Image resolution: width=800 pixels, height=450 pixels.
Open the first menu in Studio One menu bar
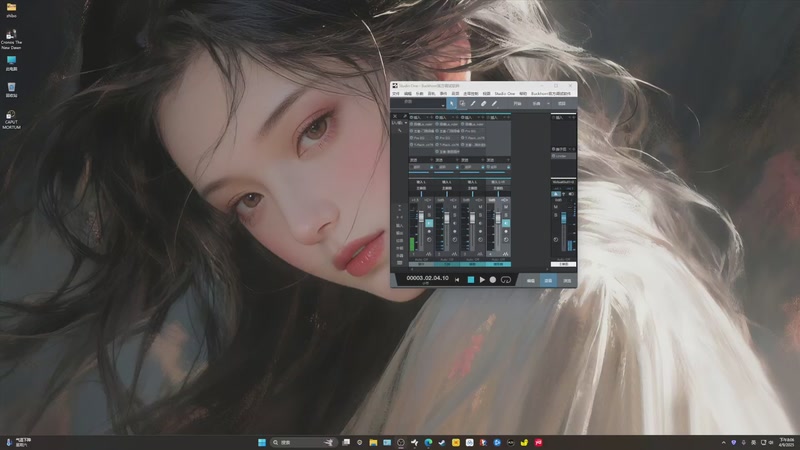395,93
